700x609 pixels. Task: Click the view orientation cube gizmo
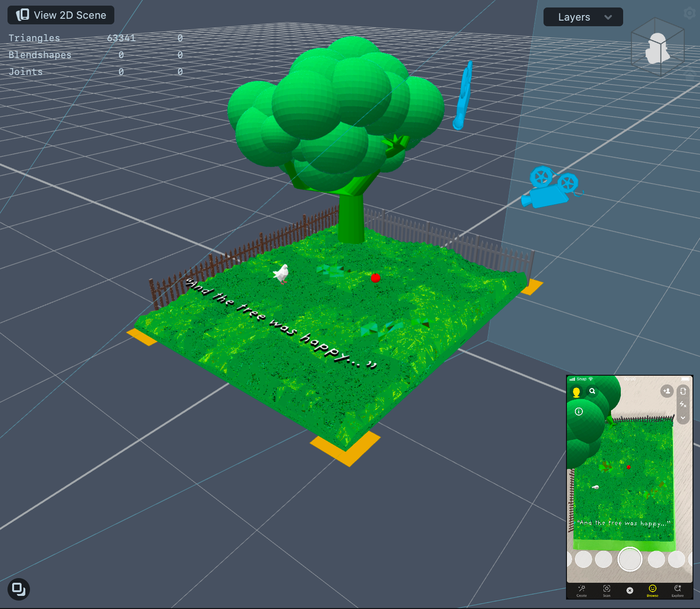coord(658,47)
